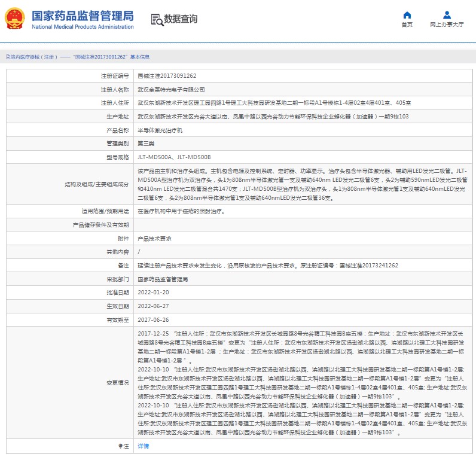
Task: Click the 注册人名称 row label
Action: pos(115,90)
